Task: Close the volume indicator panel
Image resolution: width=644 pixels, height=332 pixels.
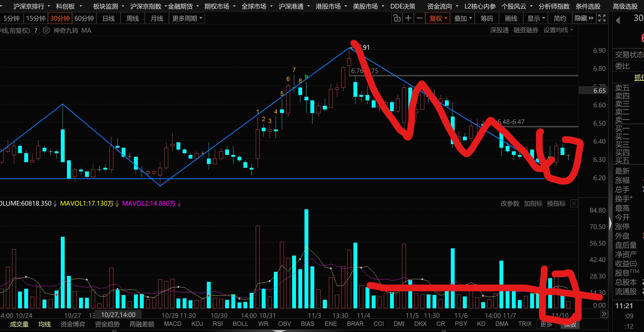Action: [574, 204]
